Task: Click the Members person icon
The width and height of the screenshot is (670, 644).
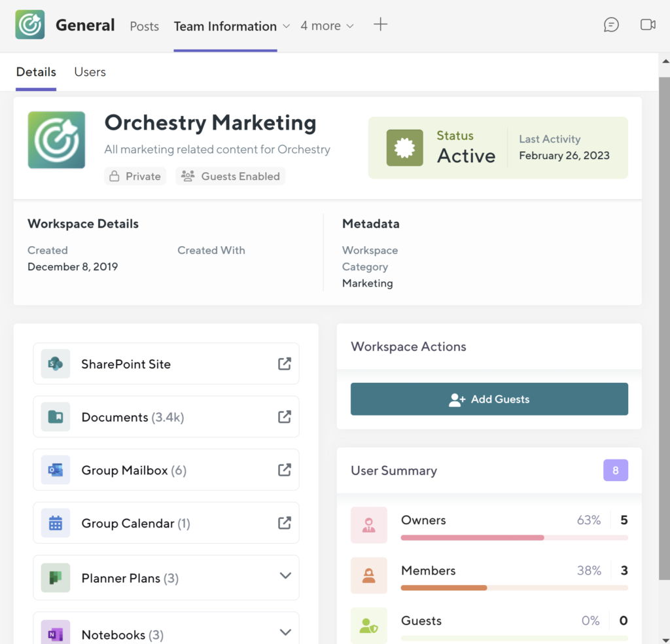Action: pos(369,575)
